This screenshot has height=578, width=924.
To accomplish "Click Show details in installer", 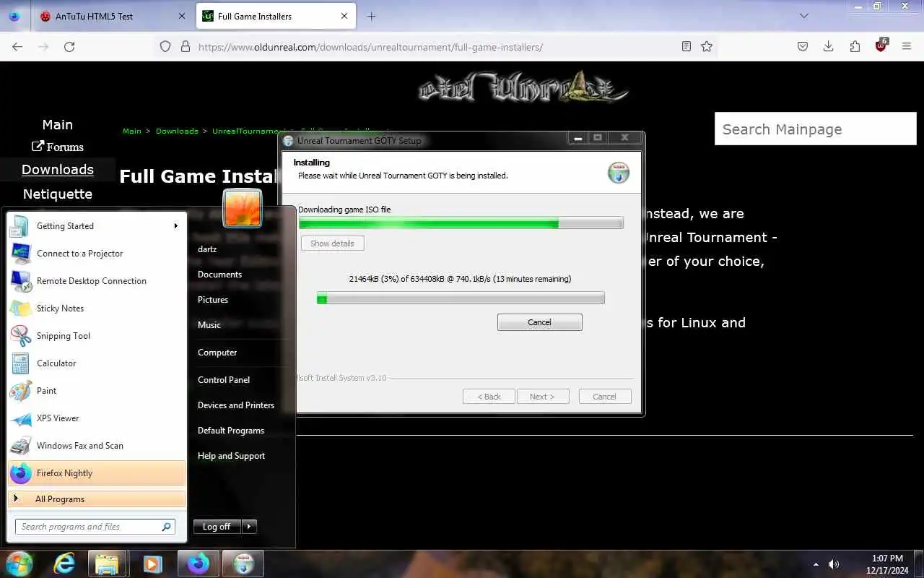I will 332,243.
